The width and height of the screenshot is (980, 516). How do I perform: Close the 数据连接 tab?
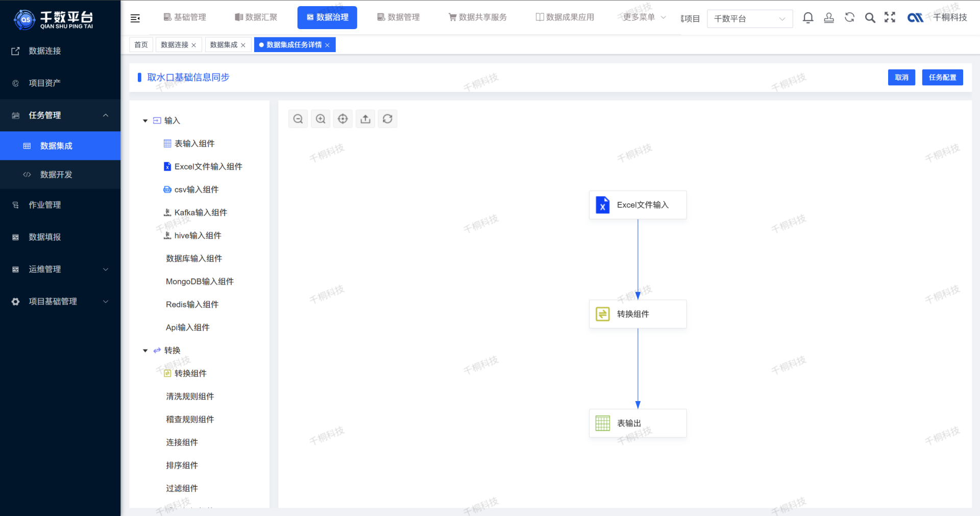[x=194, y=45]
